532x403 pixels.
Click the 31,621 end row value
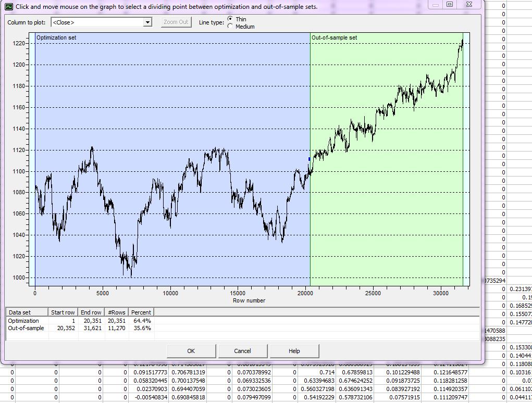[93, 328]
